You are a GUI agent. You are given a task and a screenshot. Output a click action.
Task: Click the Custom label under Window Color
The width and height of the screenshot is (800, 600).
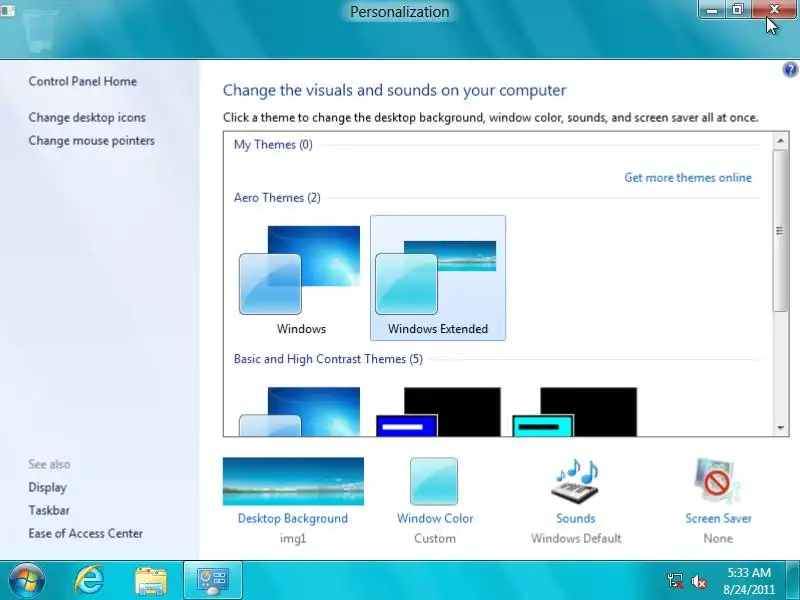(x=435, y=538)
